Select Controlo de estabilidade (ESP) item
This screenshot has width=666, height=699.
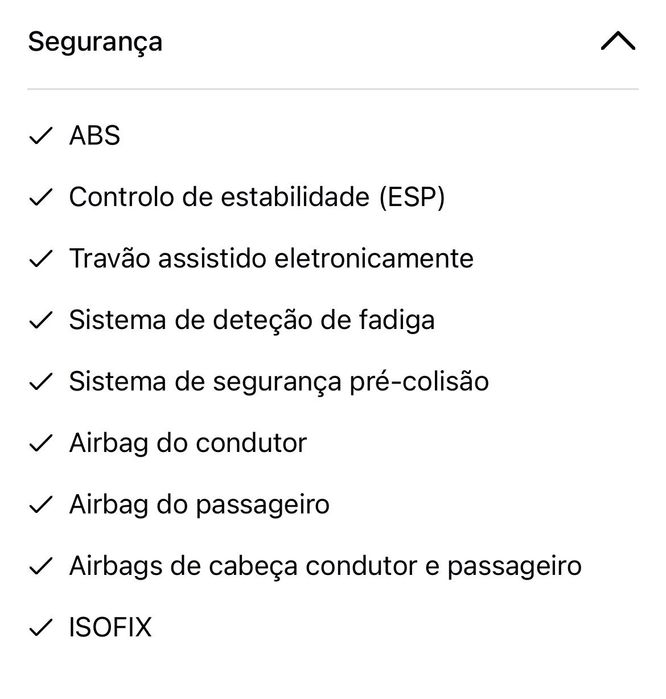click(x=257, y=198)
